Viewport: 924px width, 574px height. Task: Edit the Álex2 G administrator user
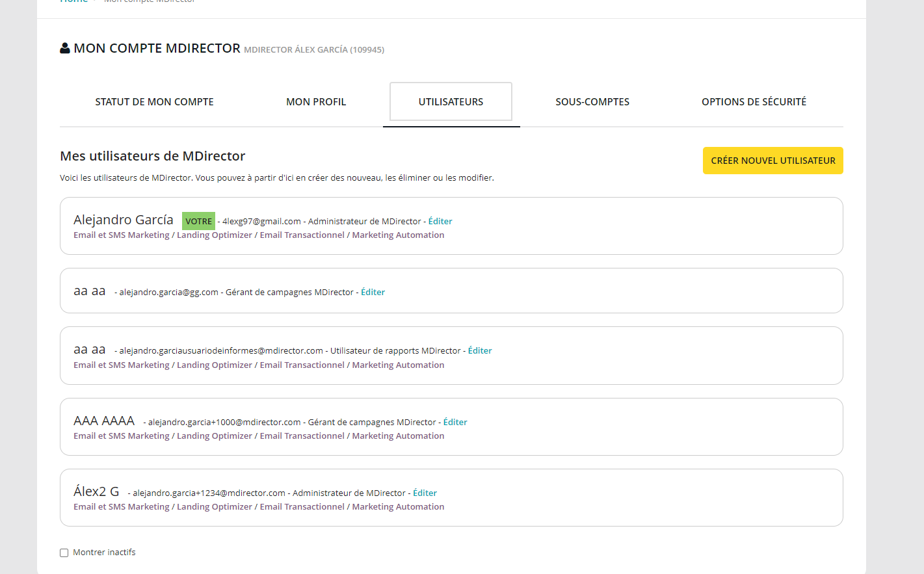(x=425, y=493)
